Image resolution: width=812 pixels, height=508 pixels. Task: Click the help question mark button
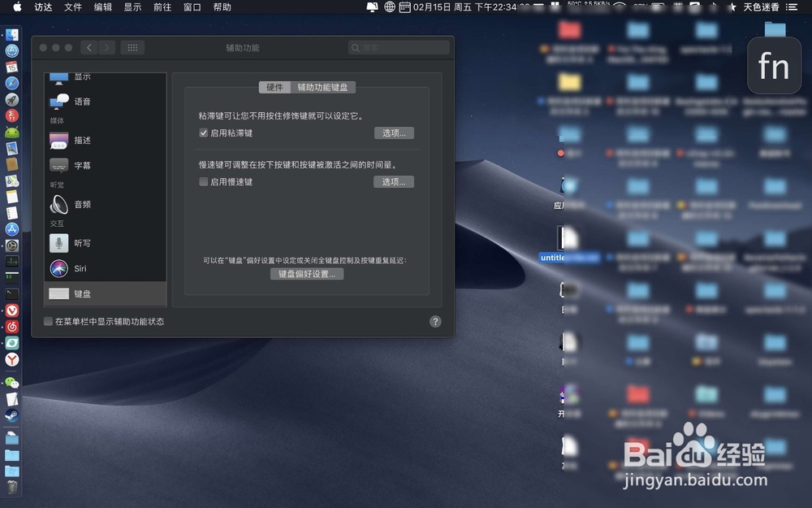435,321
